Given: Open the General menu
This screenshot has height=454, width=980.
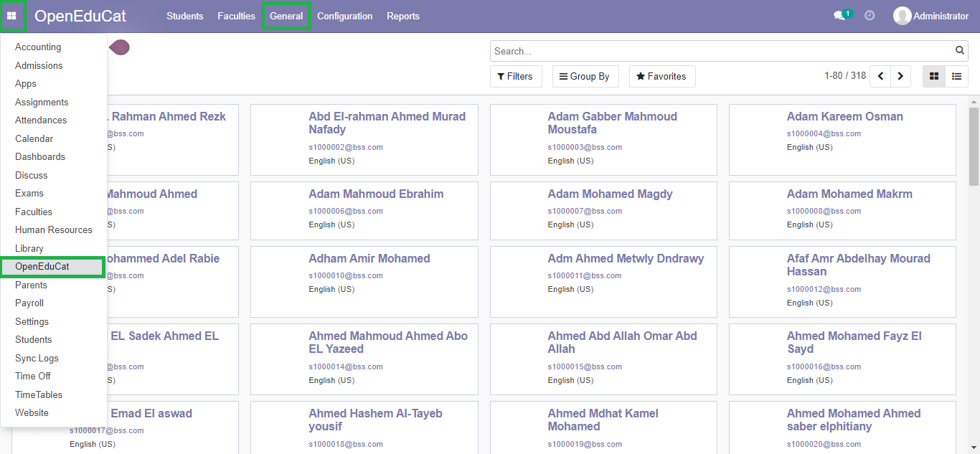Looking at the screenshot, I should [x=286, y=16].
